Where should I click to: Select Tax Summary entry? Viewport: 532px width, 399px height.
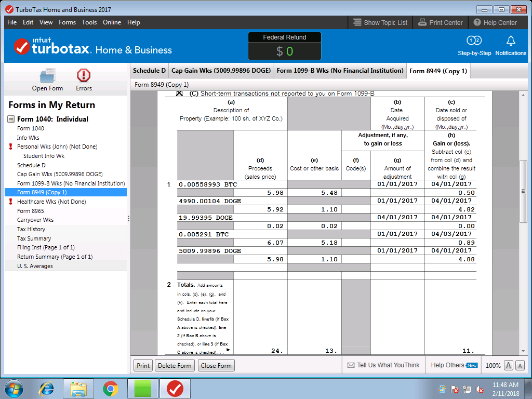[34, 238]
